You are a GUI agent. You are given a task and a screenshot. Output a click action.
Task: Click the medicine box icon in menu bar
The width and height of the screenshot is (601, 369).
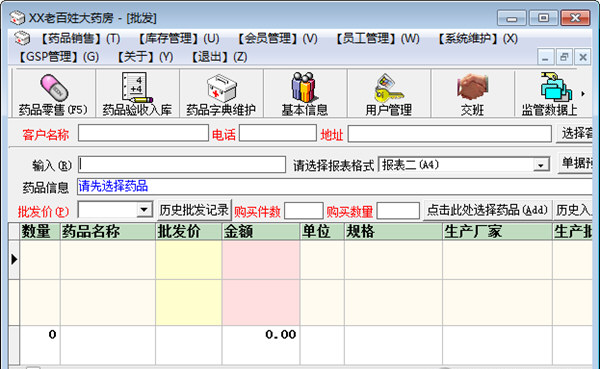click(x=22, y=38)
